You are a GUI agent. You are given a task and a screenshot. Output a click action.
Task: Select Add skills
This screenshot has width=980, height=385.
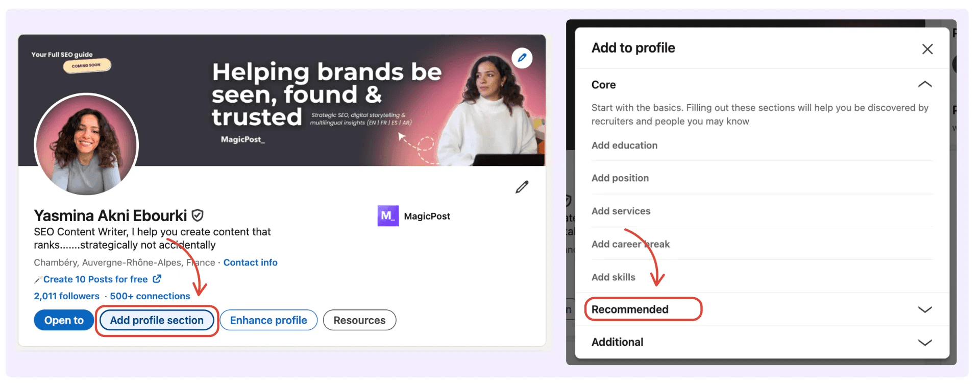point(613,277)
